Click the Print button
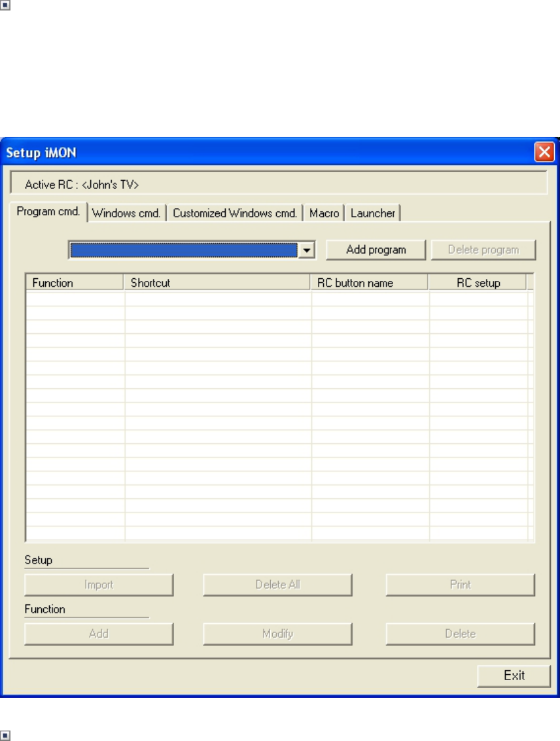The width and height of the screenshot is (560, 741). pyautogui.click(x=461, y=585)
